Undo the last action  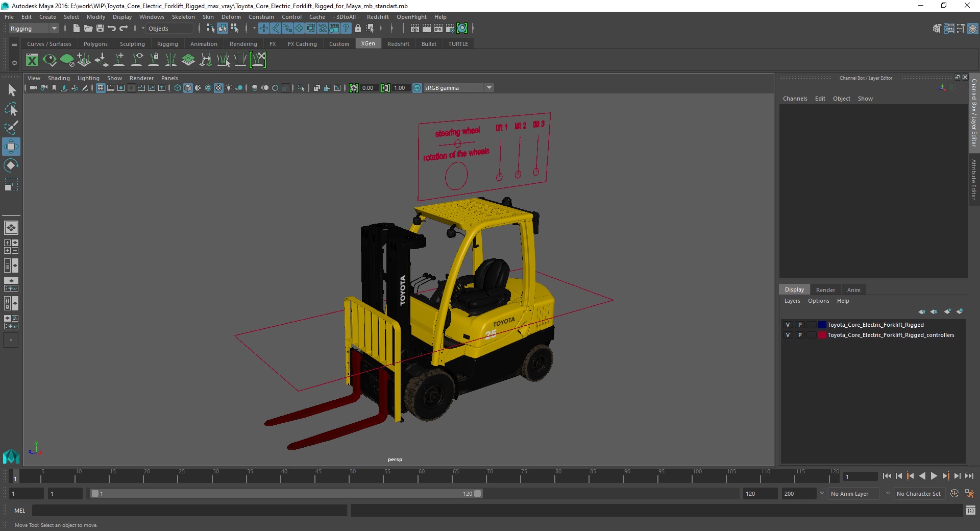pos(112,29)
